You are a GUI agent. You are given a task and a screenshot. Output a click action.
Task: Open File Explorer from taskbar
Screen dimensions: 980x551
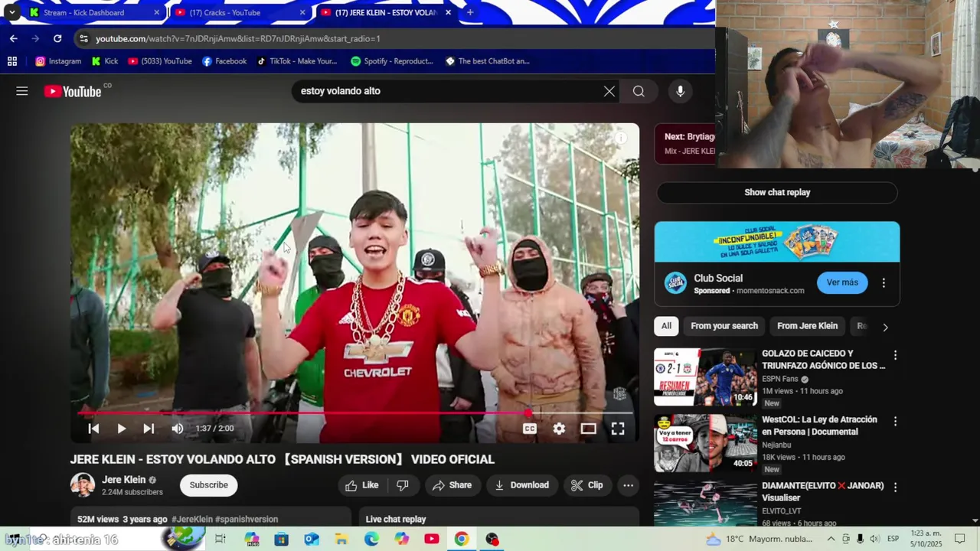point(341,539)
